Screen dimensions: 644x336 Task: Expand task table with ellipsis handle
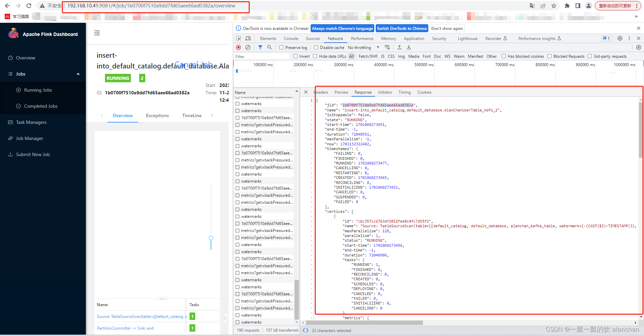[162, 298]
